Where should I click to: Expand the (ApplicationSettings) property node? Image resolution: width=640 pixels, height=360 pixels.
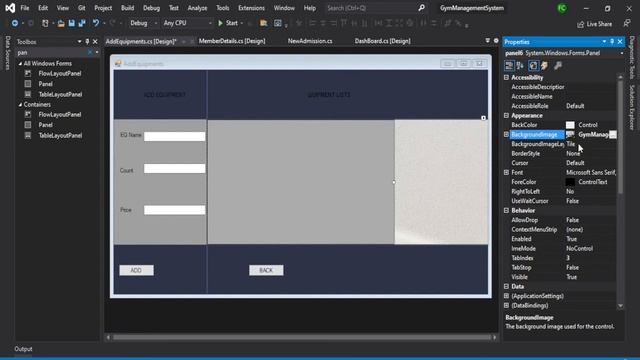507,296
